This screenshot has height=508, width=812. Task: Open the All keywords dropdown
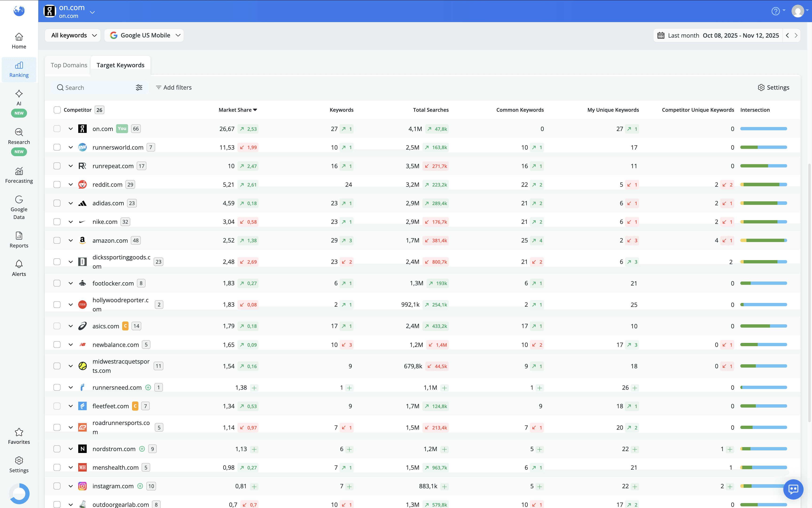coord(73,35)
